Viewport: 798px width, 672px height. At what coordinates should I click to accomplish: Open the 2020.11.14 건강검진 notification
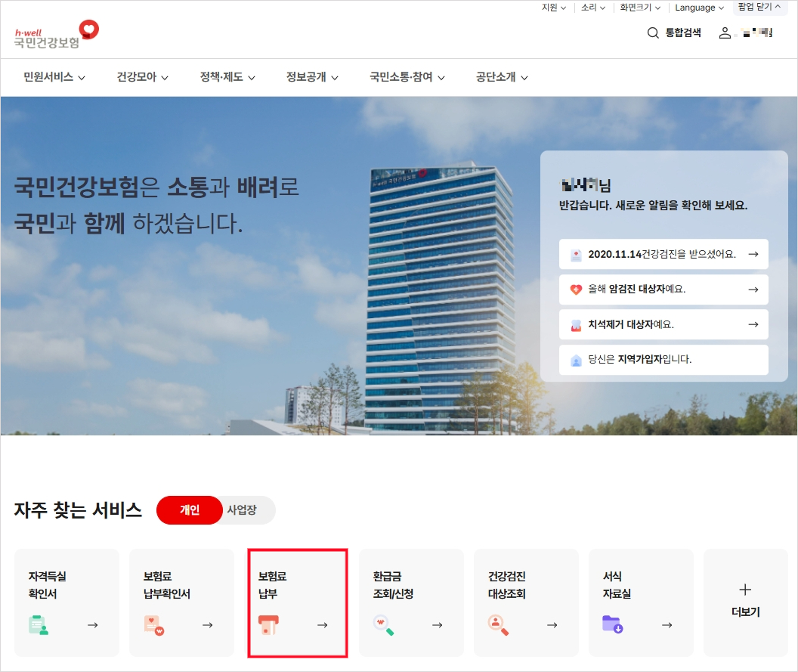click(x=663, y=254)
